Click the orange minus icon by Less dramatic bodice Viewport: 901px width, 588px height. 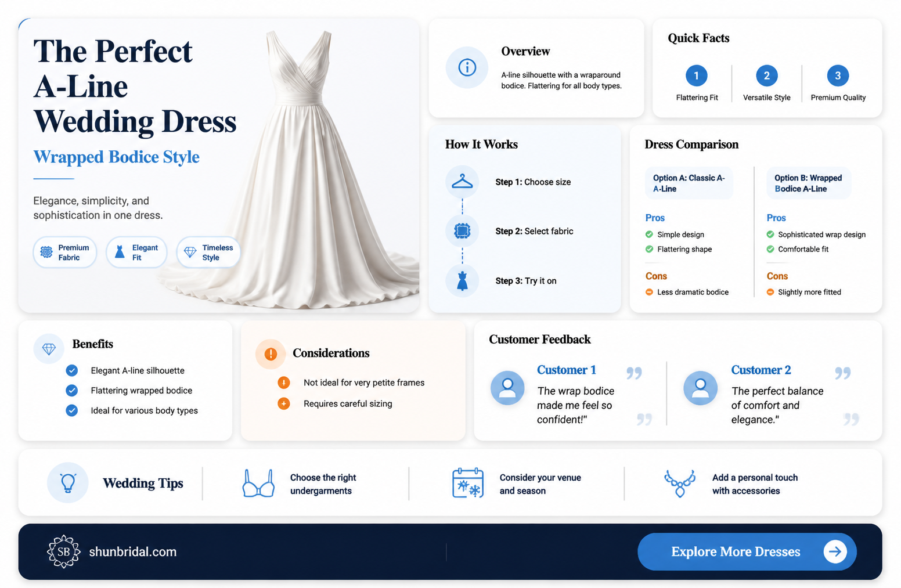tap(649, 292)
